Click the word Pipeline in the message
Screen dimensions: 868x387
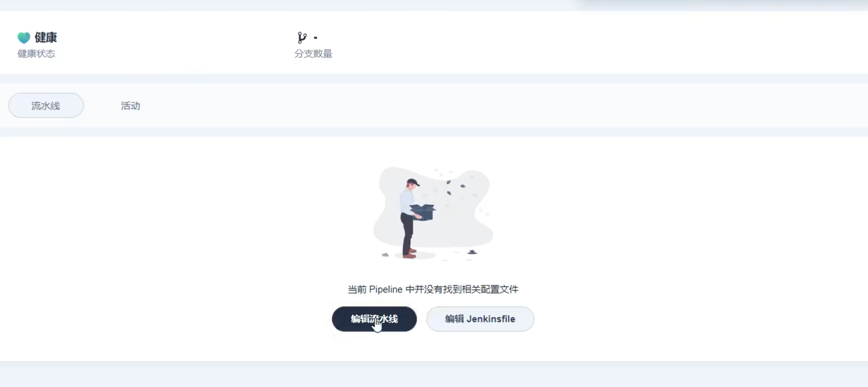pos(386,289)
